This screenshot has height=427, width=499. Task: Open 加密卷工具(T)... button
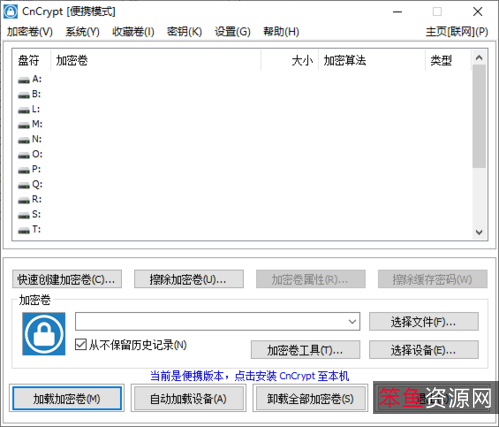tap(305, 350)
